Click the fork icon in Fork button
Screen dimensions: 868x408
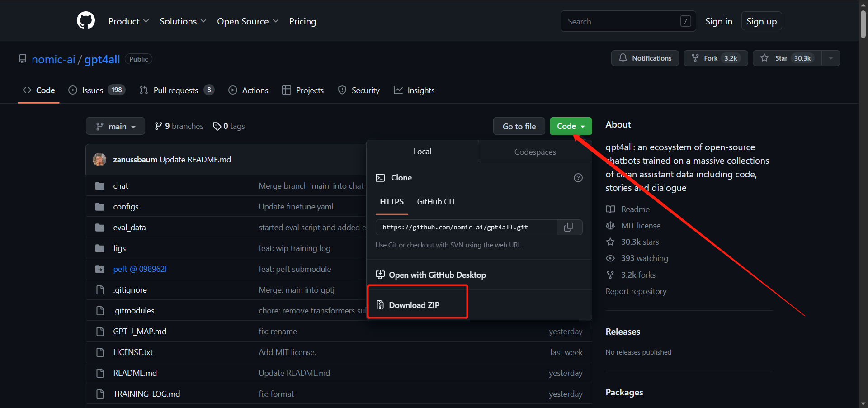695,58
